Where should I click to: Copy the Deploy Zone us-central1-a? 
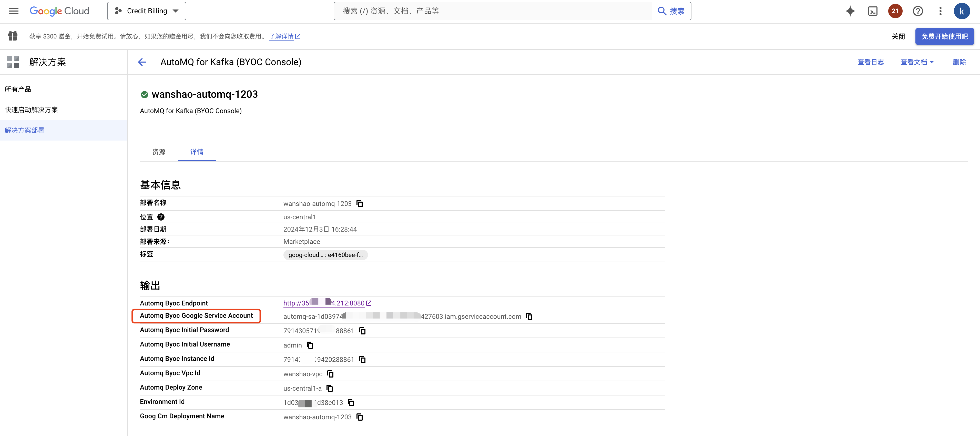click(330, 388)
